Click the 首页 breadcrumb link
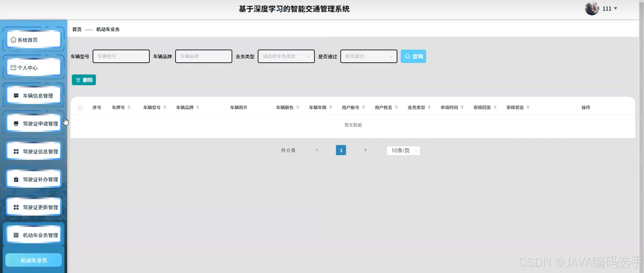 point(77,29)
